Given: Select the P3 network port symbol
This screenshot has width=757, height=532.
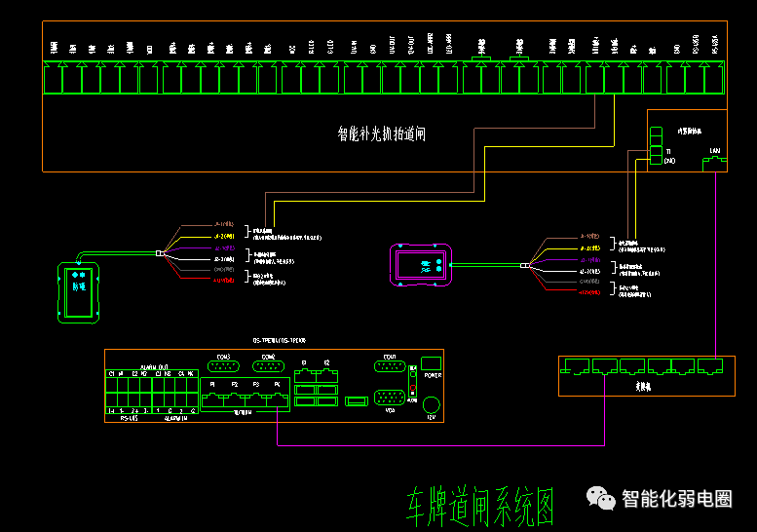Looking at the screenshot, I should [256, 399].
